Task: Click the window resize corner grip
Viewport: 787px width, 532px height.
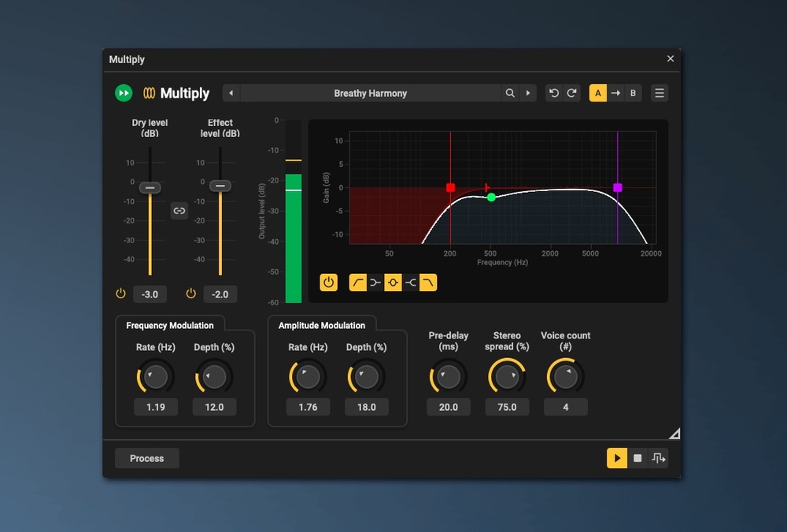Action: click(x=674, y=434)
